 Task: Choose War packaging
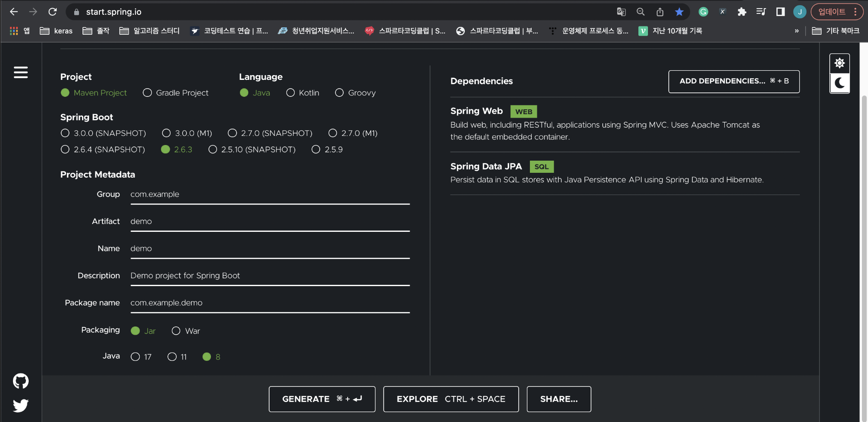186,331
